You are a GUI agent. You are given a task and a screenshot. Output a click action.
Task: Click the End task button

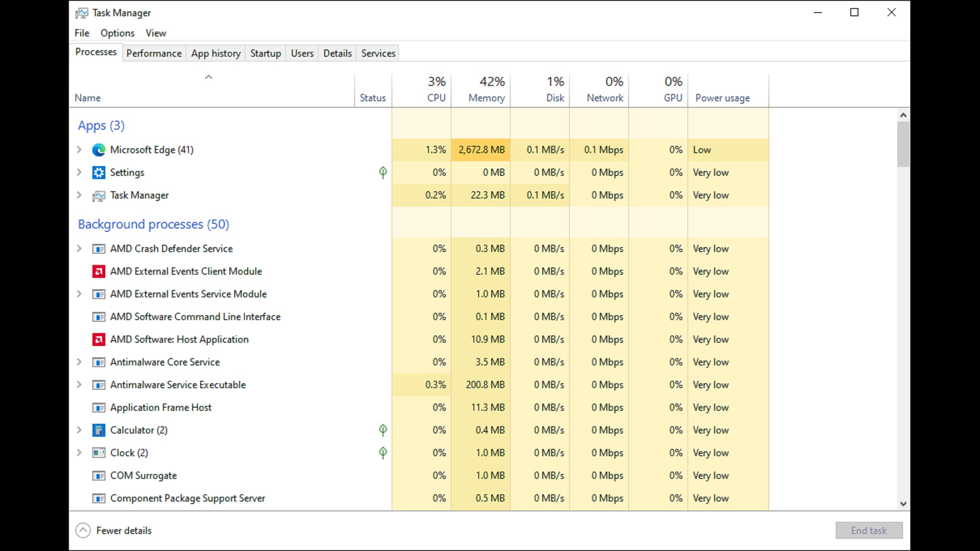[869, 530]
